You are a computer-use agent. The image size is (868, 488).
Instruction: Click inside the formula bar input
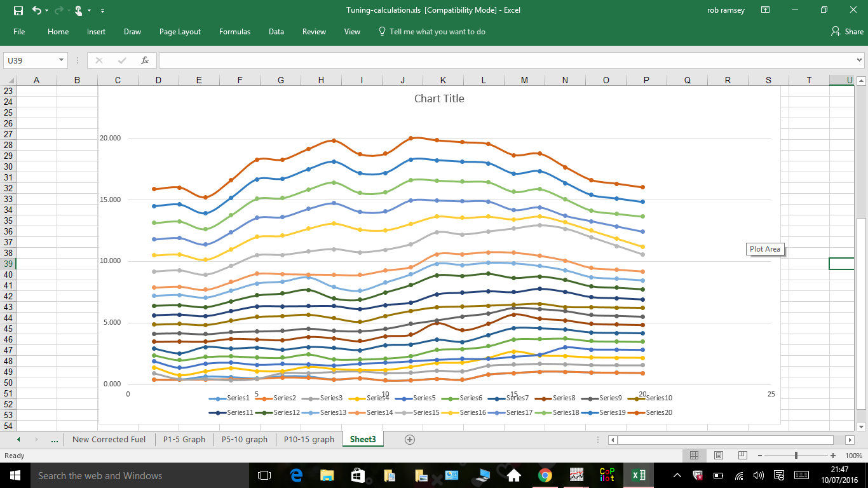point(506,60)
